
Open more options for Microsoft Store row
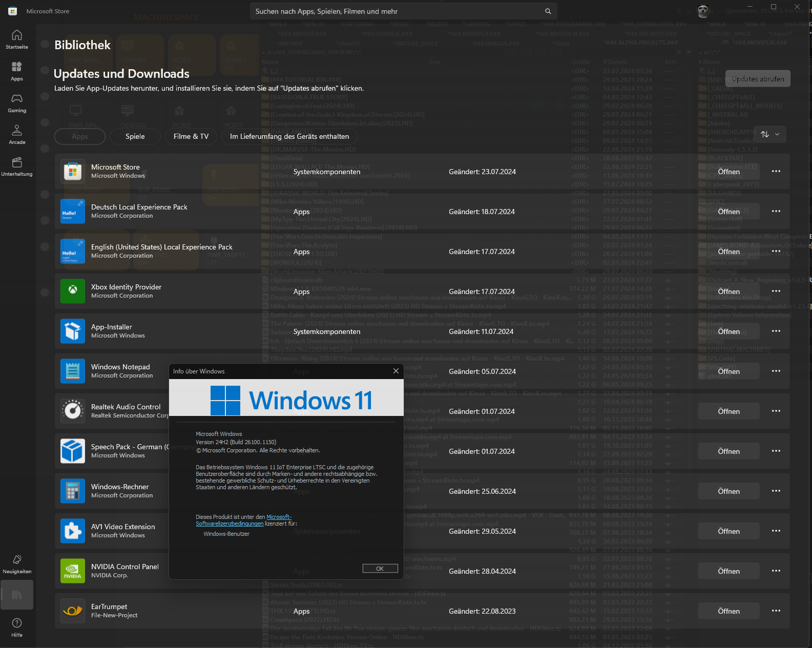click(776, 171)
